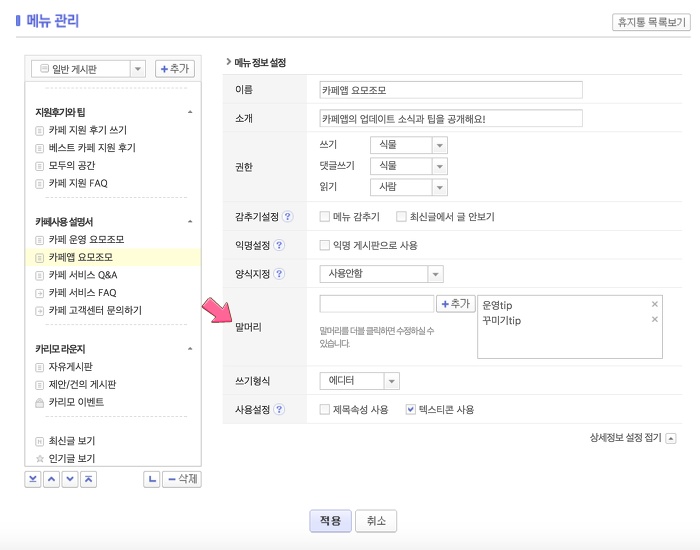Open the 읽기 permission dropdown
The height and width of the screenshot is (550, 700).
[409, 187]
